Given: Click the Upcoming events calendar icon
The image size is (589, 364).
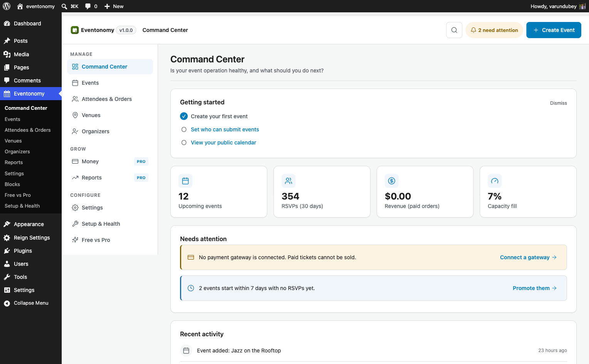Looking at the screenshot, I should tap(185, 181).
